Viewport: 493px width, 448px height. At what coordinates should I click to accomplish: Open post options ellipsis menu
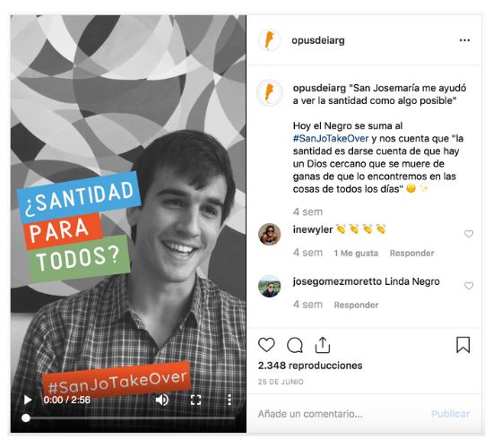pyautogui.click(x=464, y=40)
